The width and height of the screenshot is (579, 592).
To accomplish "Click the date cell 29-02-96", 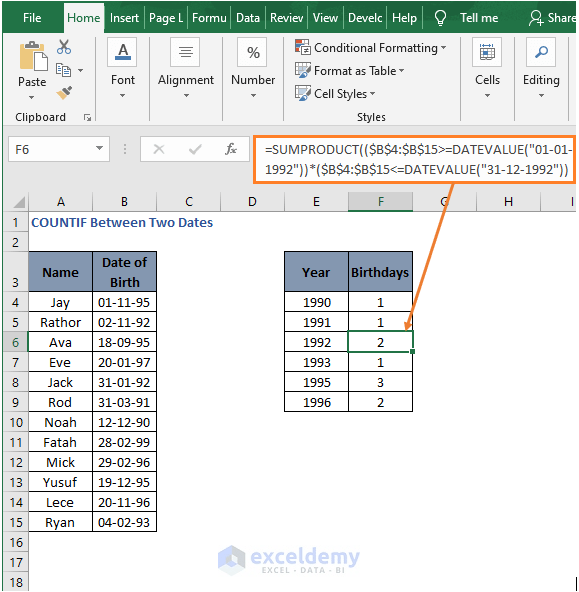I will [124, 462].
